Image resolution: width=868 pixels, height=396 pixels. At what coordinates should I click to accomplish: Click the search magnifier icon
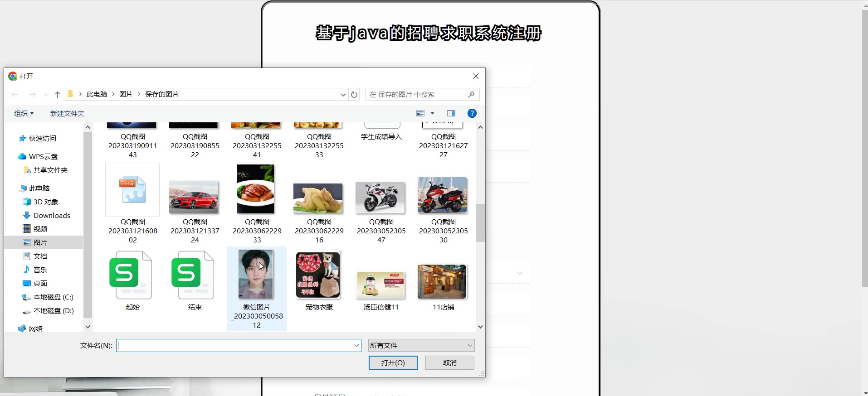tap(471, 94)
